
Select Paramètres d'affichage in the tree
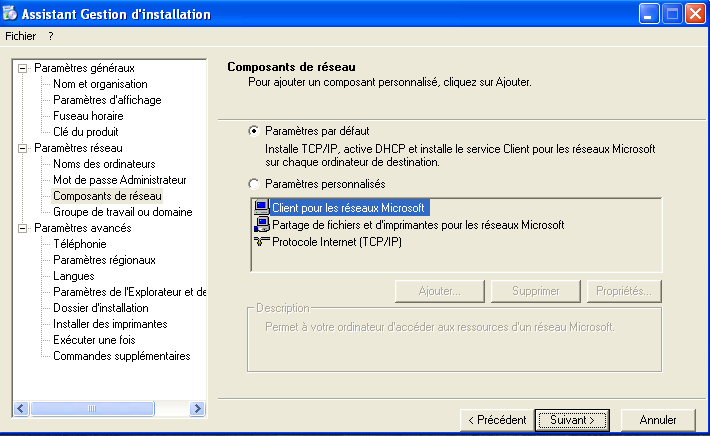[x=107, y=100]
